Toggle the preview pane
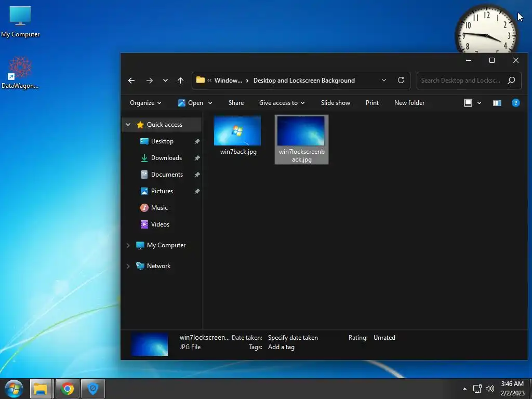This screenshot has width=532, height=399. coord(497,103)
